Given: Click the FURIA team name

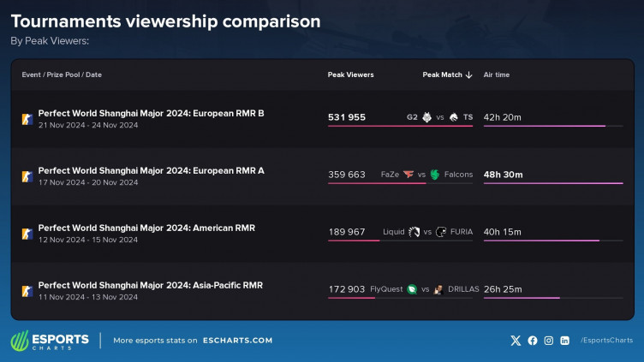Looking at the screenshot, I should click(x=462, y=232).
